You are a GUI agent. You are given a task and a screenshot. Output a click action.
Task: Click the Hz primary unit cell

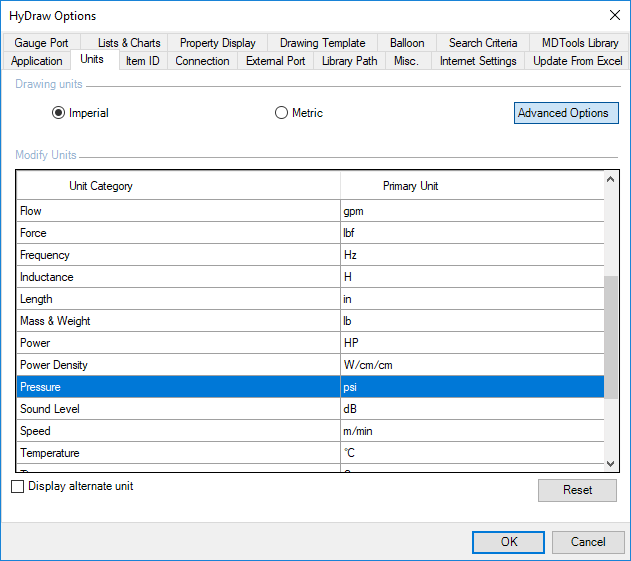click(472, 255)
